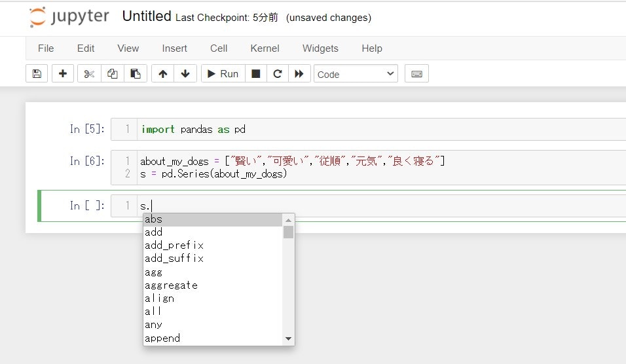
Task: Open the Cell menu
Action: pos(219,48)
